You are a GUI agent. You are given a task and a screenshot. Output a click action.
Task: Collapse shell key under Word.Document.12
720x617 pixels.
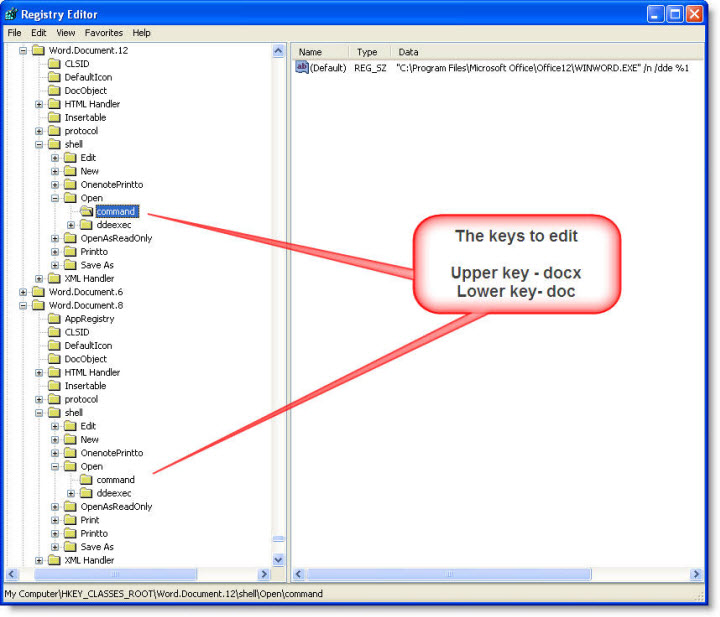39,144
